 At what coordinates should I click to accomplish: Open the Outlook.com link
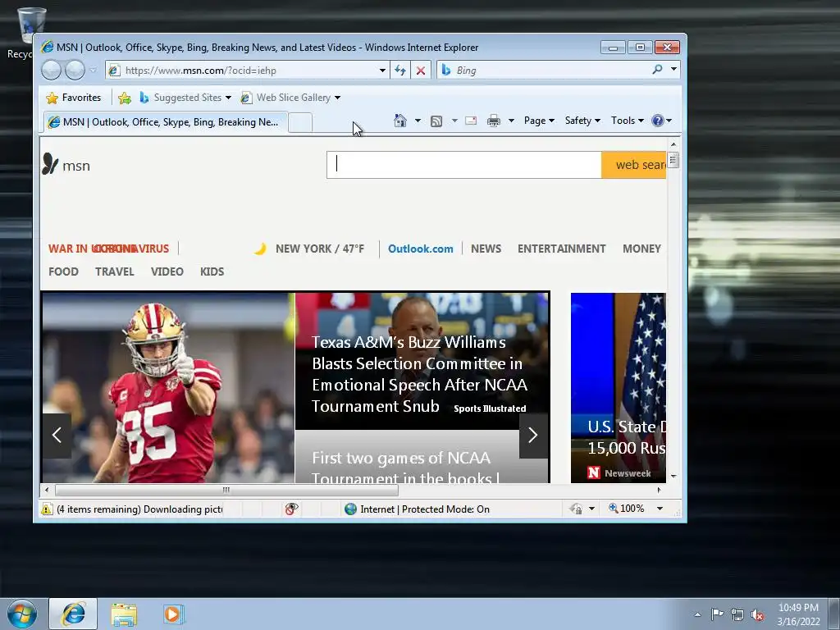(x=421, y=249)
